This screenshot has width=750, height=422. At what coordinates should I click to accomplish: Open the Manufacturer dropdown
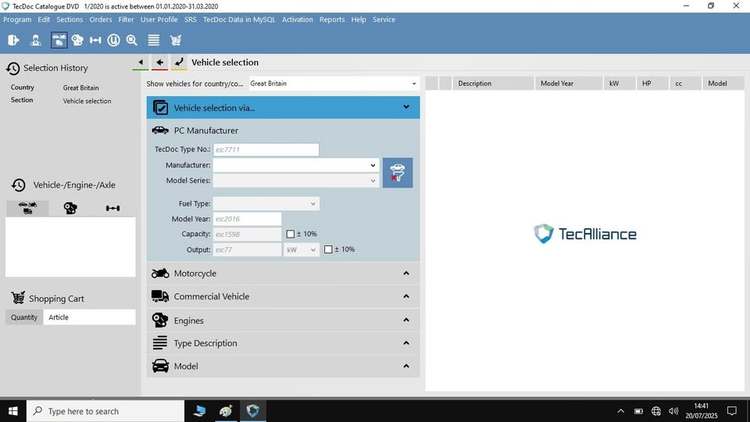coord(296,165)
